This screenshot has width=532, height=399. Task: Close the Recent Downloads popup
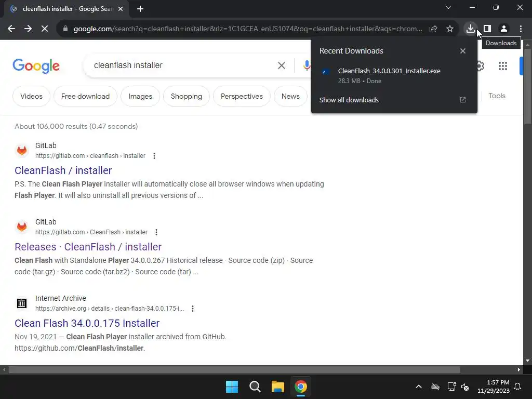[x=463, y=51]
